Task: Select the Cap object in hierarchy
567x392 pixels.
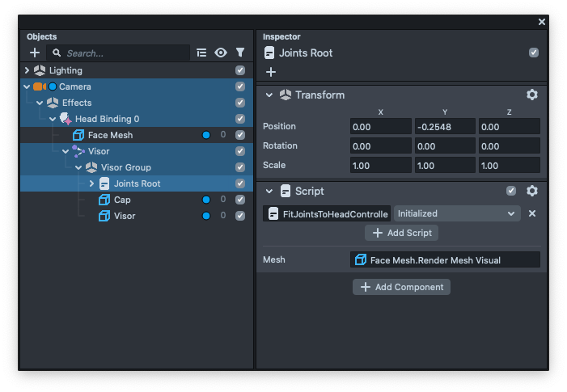Action: [122, 200]
